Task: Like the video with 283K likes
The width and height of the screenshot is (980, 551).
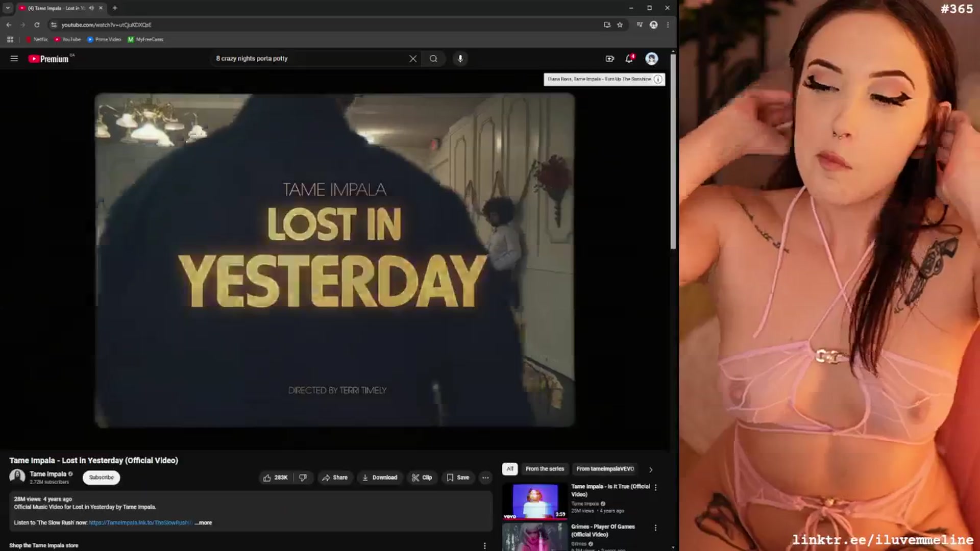Action: tap(276, 478)
